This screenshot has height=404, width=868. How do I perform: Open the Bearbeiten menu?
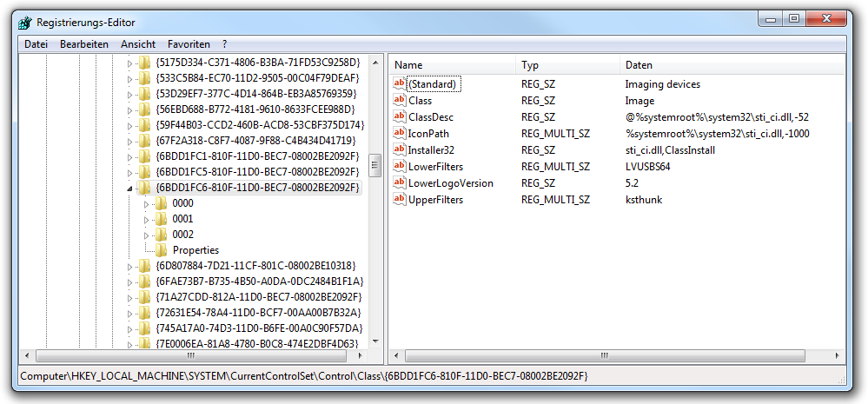(x=84, y=44)
